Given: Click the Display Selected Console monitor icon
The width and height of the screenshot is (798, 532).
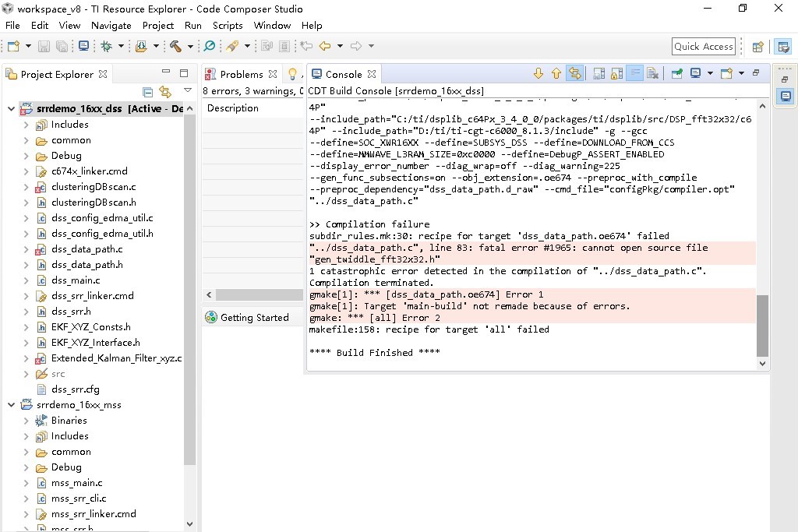Looking at the screenshot, I should [x=696, y=74].
